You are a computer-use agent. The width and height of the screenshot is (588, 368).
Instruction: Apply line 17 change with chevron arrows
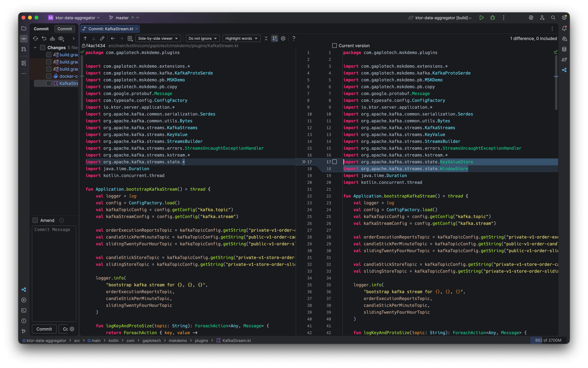pyautogui.click(x=304, y=162)
